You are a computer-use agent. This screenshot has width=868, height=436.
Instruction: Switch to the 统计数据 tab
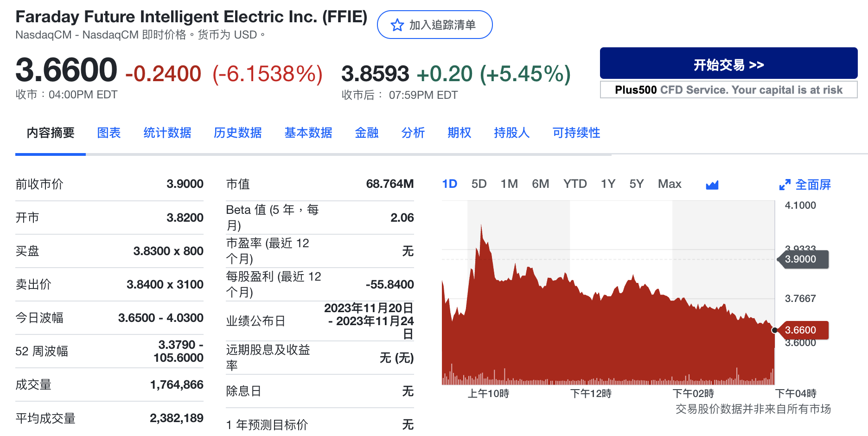pos(167,133)
